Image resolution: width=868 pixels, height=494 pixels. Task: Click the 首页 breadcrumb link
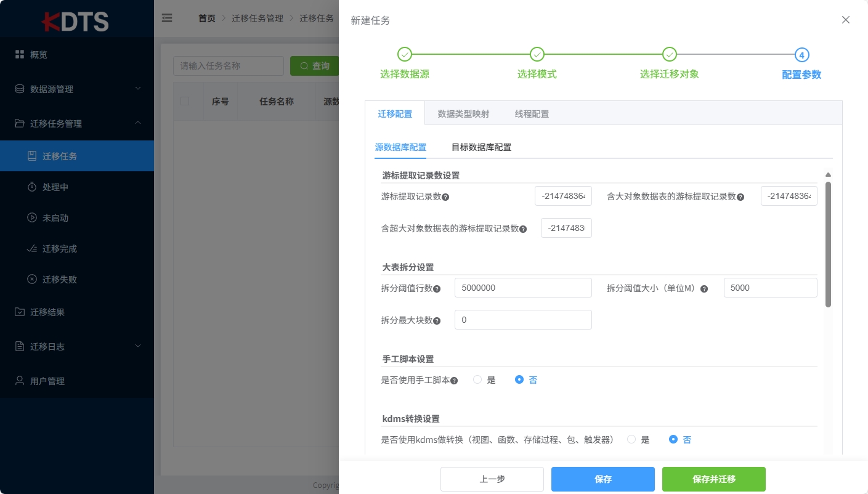(207, 18)
